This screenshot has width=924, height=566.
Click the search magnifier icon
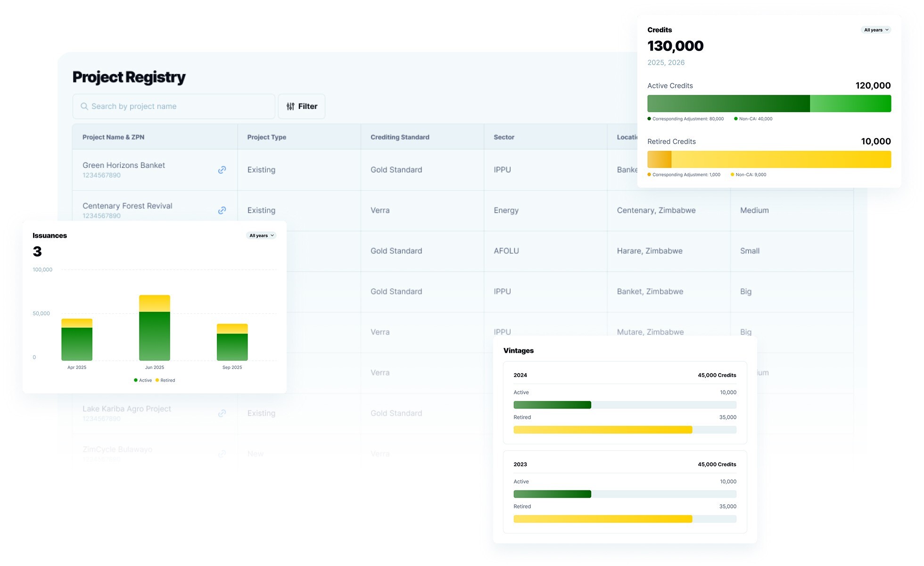pyautogui.click(x=84, y=107)
